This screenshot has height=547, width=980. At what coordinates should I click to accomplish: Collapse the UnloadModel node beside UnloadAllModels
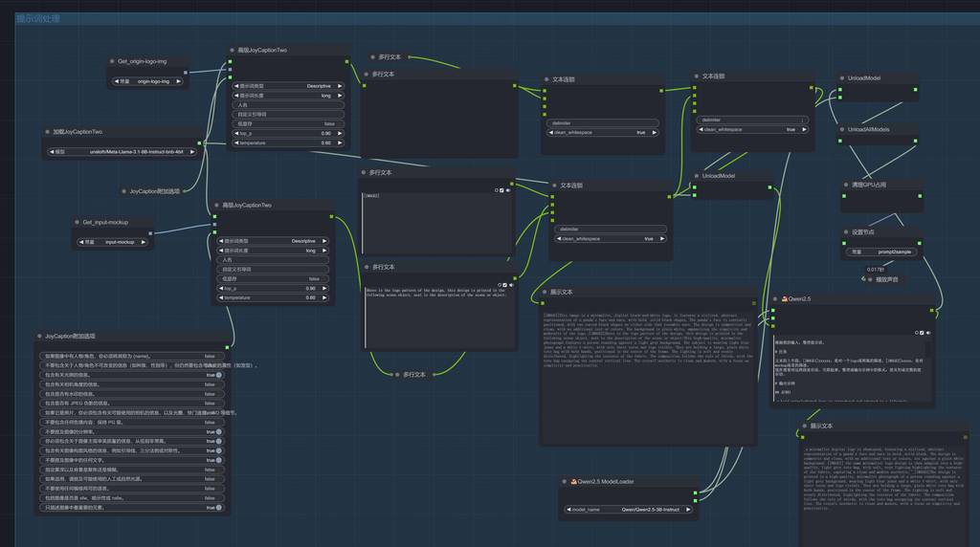[842, 78]
